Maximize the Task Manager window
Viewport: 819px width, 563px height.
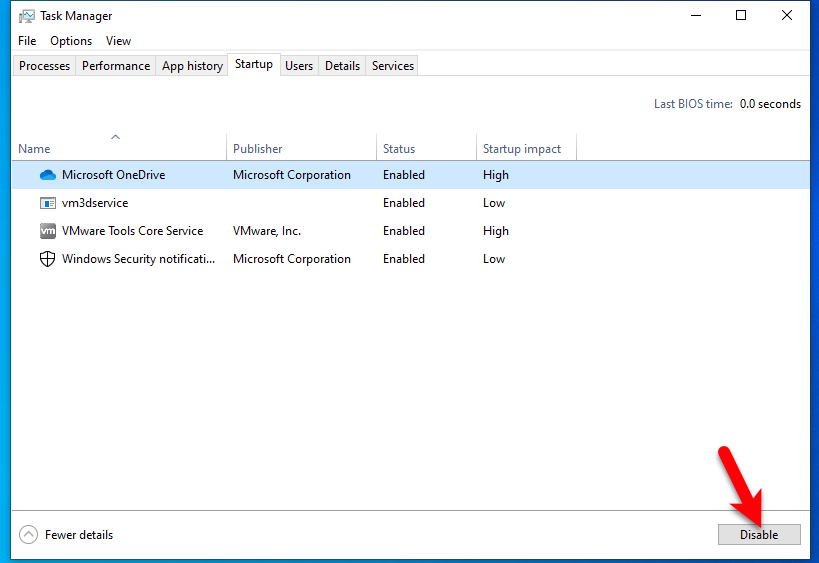pos(741,16)
